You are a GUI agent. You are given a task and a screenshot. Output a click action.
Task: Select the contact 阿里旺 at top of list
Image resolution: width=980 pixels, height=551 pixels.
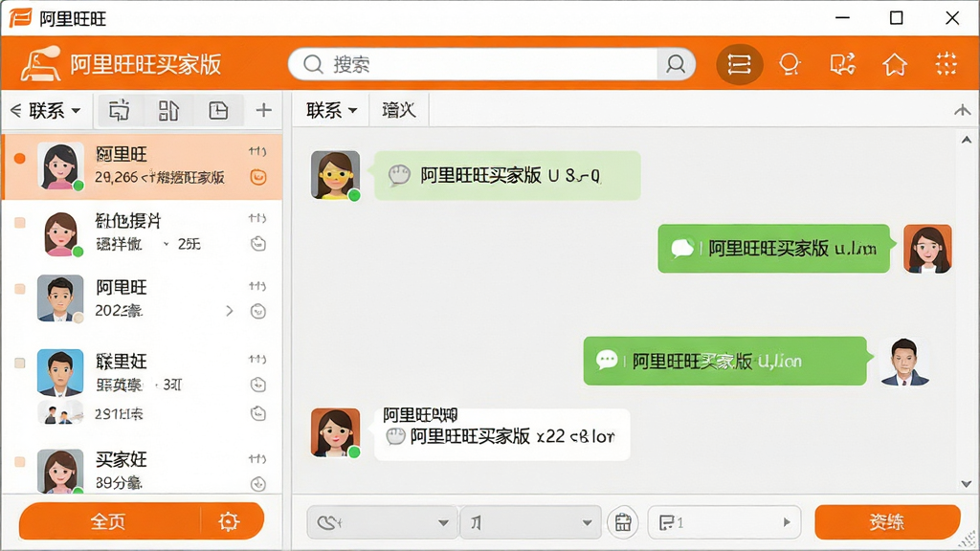click(x=143, y=165)
